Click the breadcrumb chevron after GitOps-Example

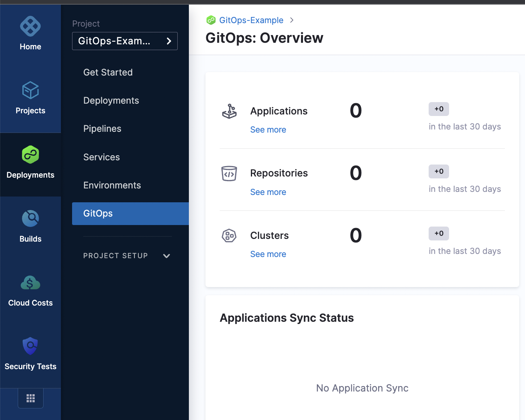292,20
